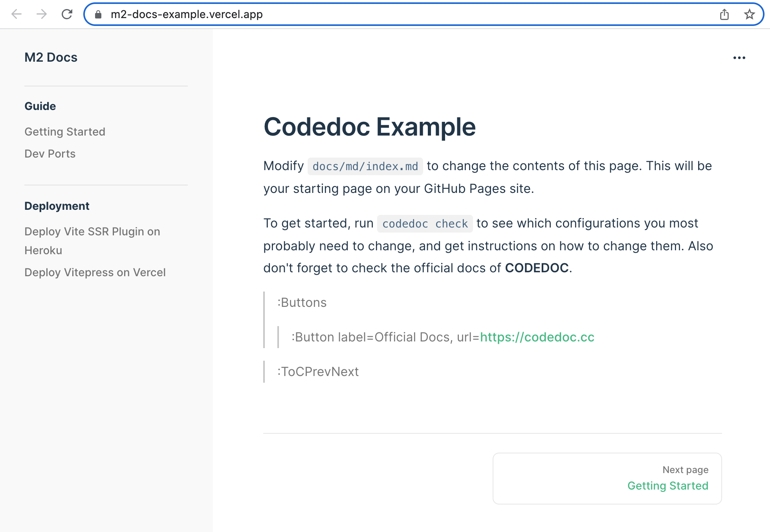Click the lock site info icon

coord(98,15)
